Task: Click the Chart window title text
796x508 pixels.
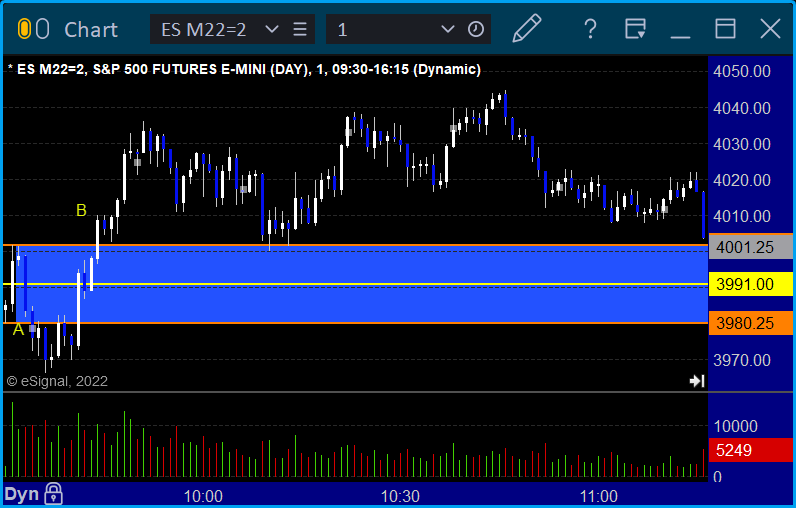Action: coord(91,29)
